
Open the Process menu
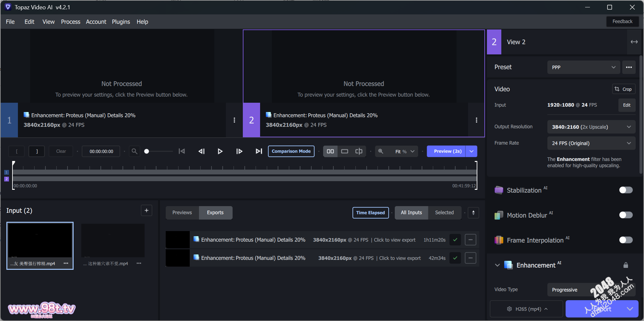[70, 22]
